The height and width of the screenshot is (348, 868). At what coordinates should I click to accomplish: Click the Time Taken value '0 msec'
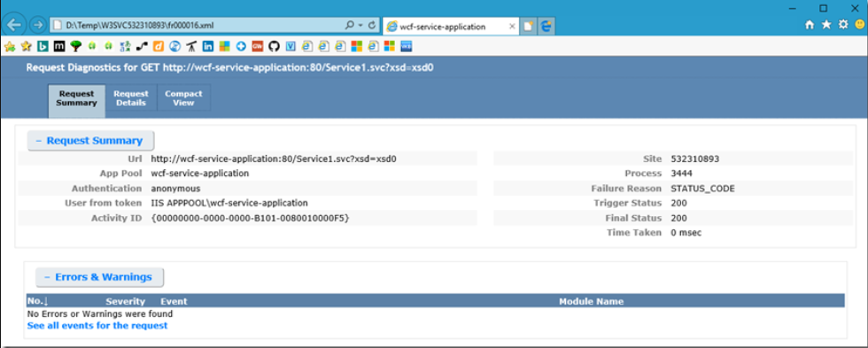coord(686,233)
